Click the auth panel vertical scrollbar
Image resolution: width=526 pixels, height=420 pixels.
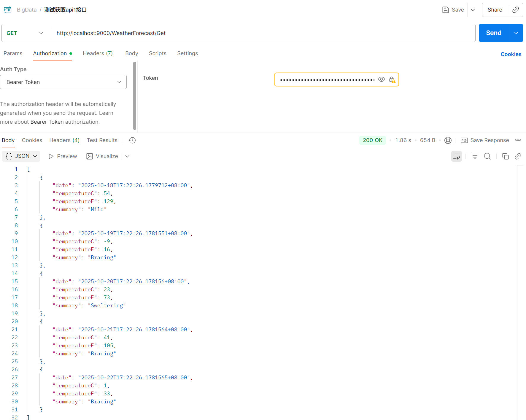135,96
